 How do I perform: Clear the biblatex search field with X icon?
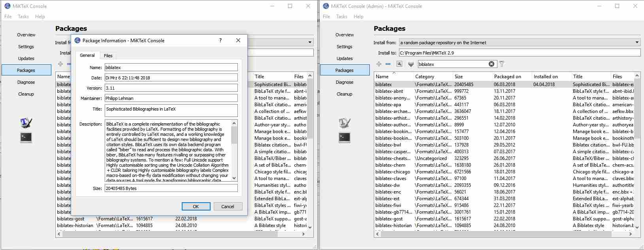point(491,64)
